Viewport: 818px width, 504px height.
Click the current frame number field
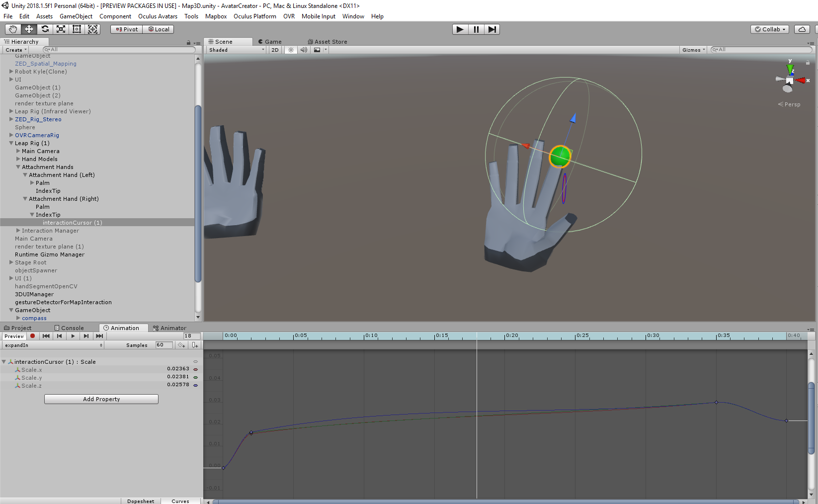coord(191,336)
